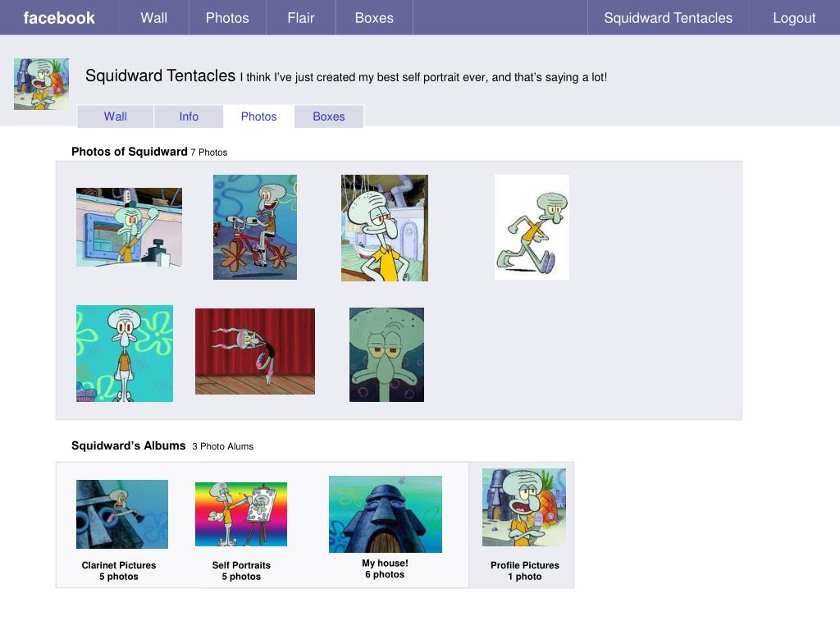Open Wall in the top navigation bar

[x=154, y=18]
